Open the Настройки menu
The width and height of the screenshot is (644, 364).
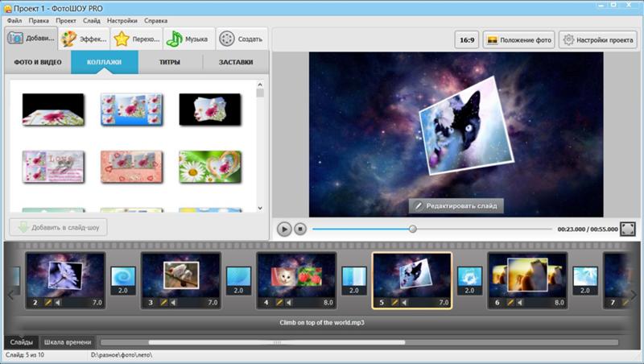122,21
